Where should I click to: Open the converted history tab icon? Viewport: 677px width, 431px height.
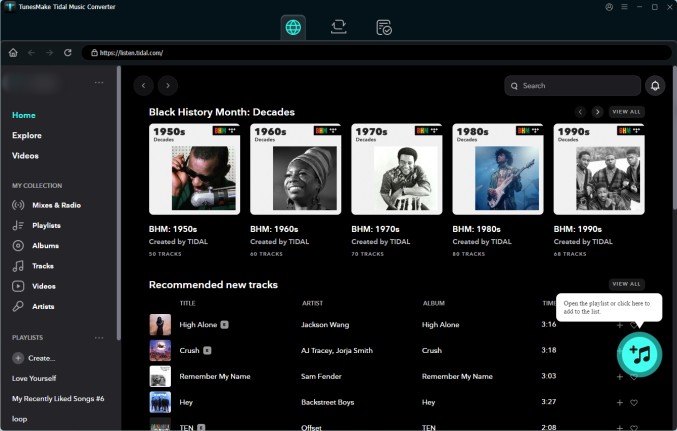coord(383,27)
